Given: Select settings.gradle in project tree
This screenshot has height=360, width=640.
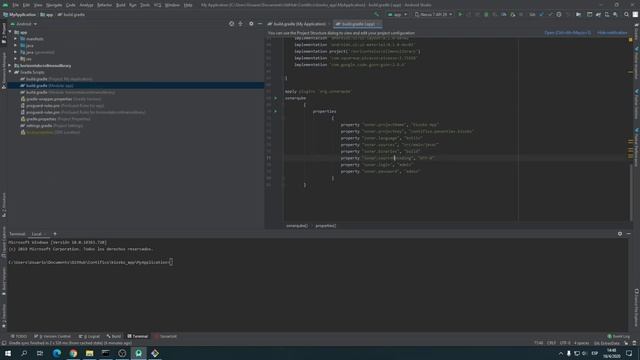Looking at the screenshot, I should 52,125.
